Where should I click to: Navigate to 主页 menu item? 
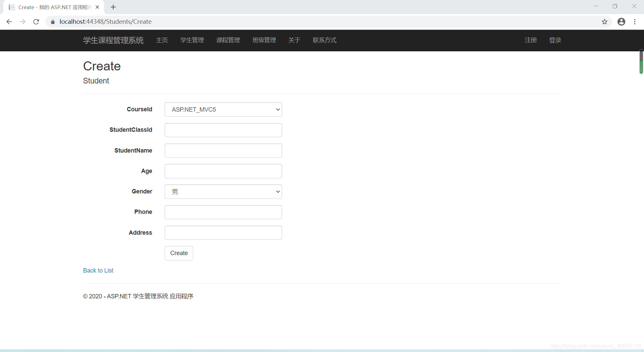pyautogui.click(x=162, y=40)
